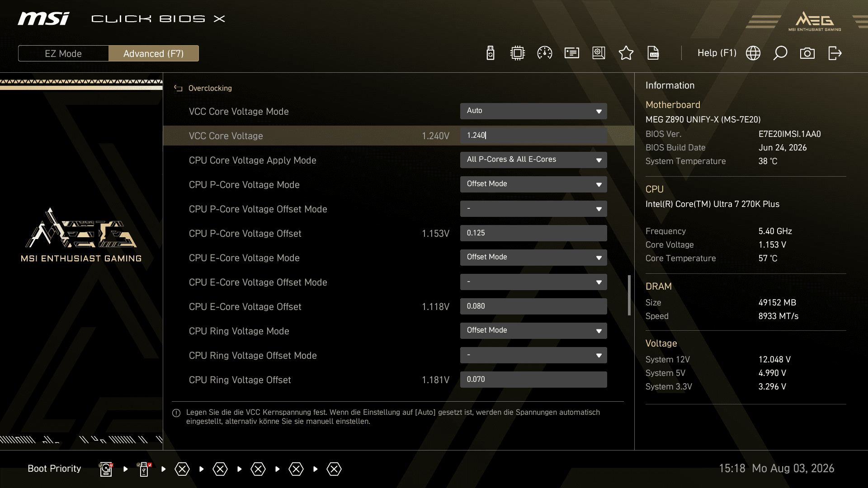The height and width of the screenshot is (488, 868).
Task: Open the performance gauge icon
Action: coord(545,53)
